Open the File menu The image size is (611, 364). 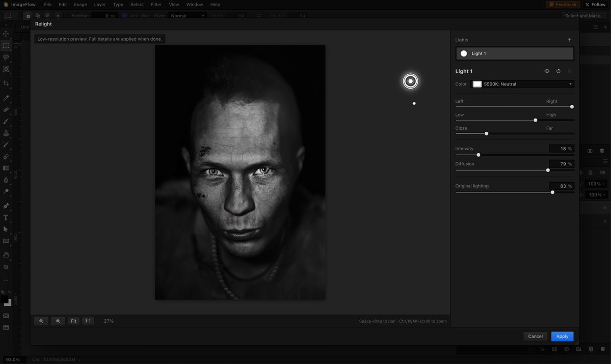(47, 5)
